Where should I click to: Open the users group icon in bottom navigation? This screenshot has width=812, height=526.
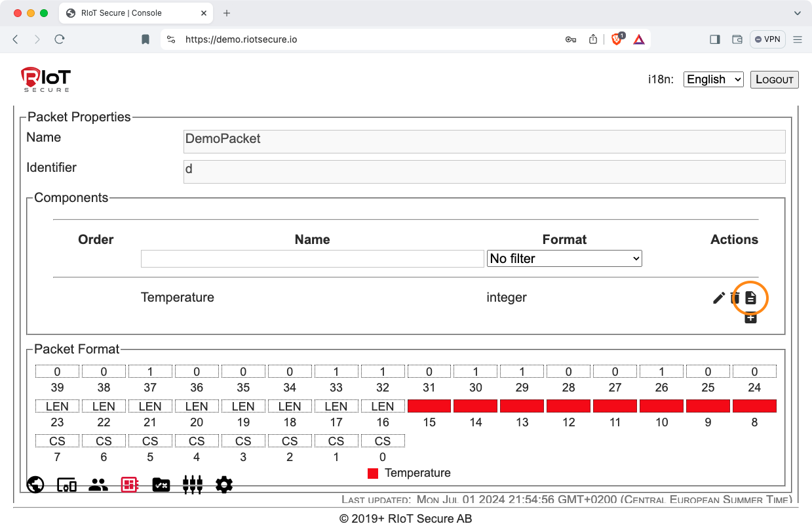pyautogui.click(x=98, y=485)
